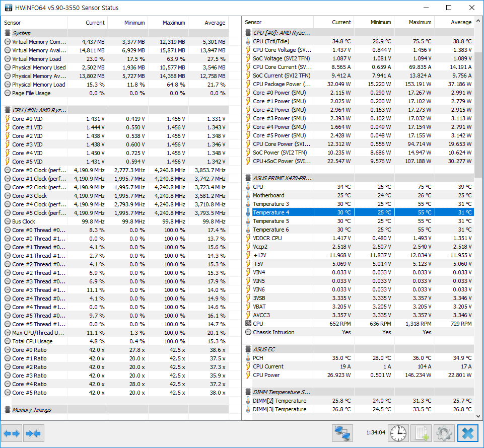Click the lightning icon beside Core #0 VID

point(8,119)
